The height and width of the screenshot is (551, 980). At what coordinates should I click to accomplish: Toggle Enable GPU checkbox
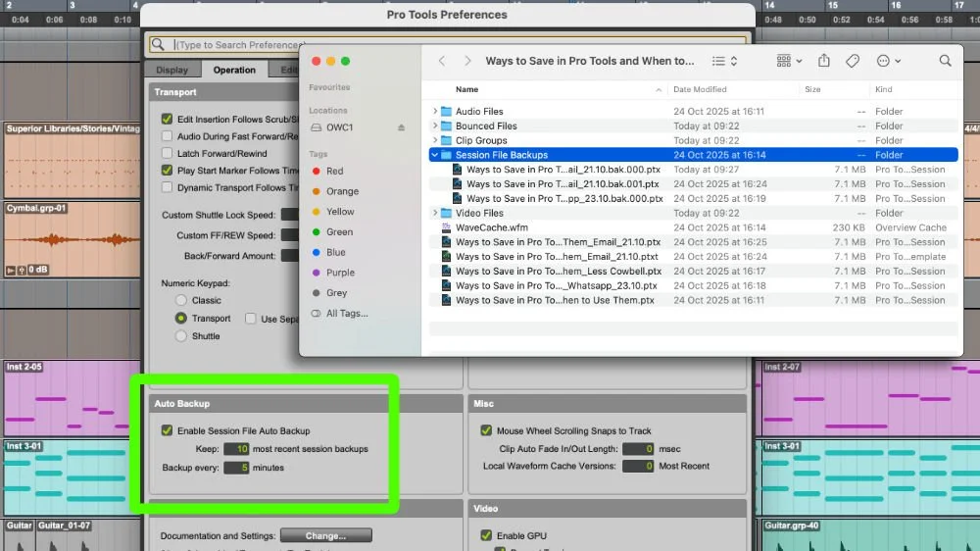[x=486, y=535]
